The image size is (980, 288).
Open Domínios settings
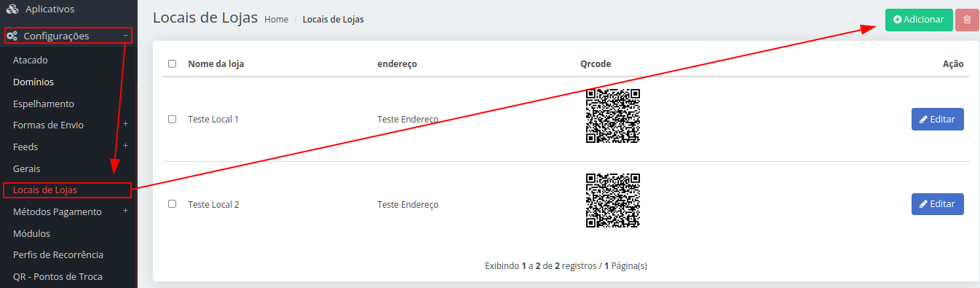pos(33,82)
